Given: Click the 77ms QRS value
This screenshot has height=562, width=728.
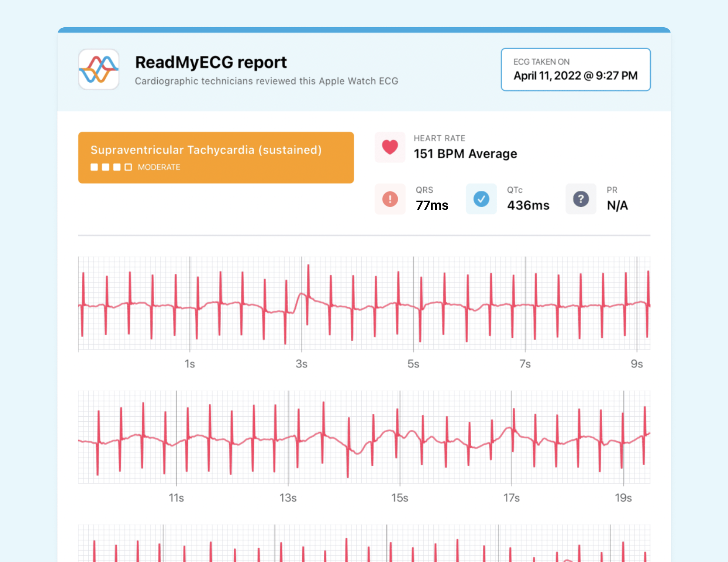Looking at the screenshot, I should [x=432, y=205].
